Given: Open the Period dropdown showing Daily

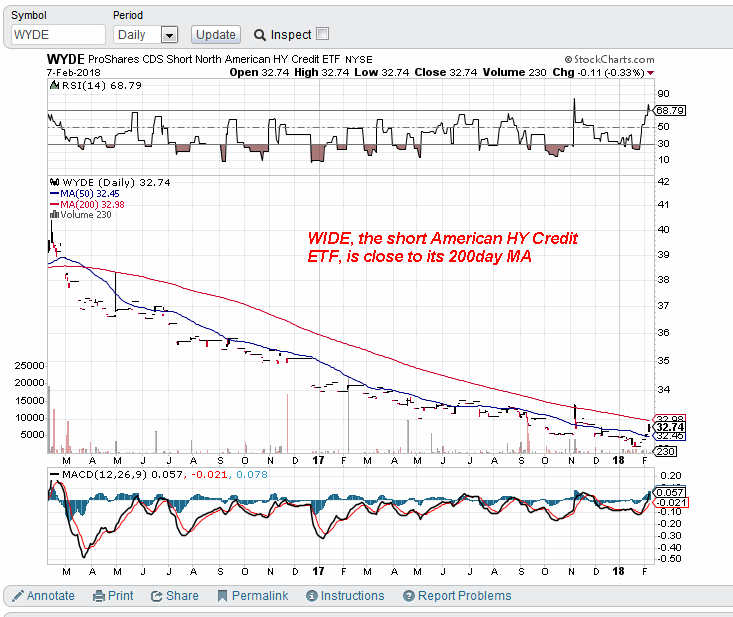Looking at the screenshot, I should tap(146, 35).
